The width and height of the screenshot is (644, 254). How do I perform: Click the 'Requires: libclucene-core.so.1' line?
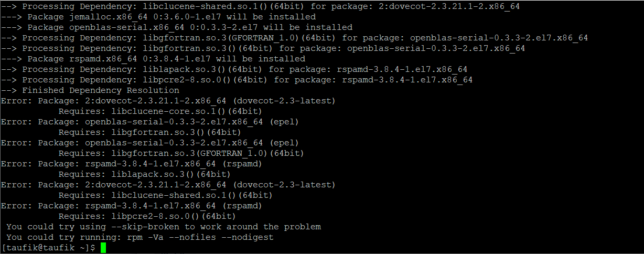160,111
